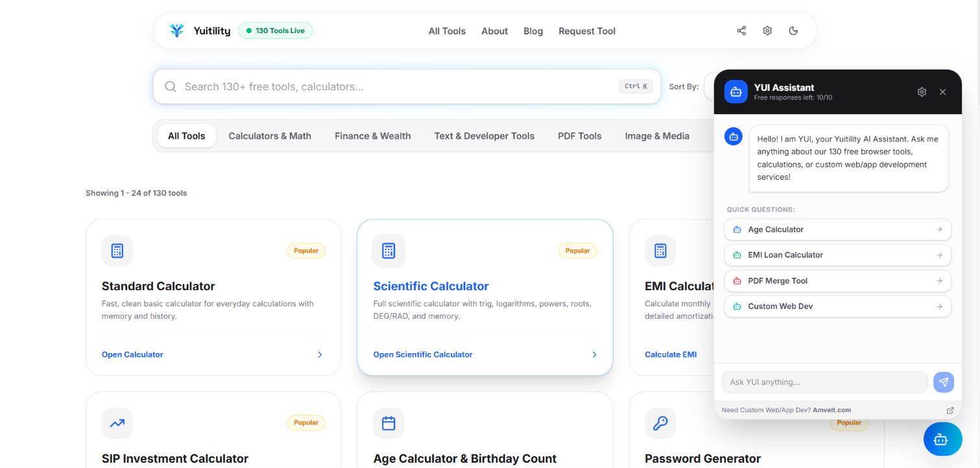The width and height of the screenshot is (980, 468).
Task: Click the 130 Tools Live badge
Action: click(x=276, y=31)
